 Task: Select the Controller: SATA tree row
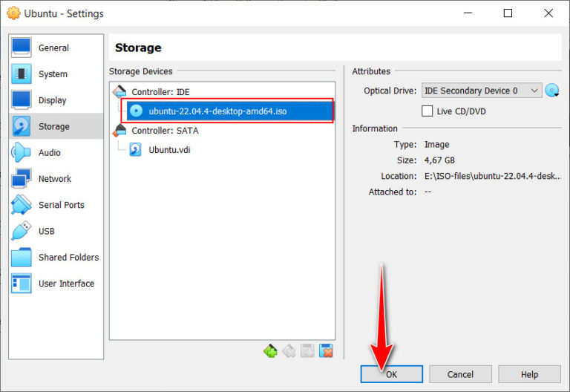point(222,130)
